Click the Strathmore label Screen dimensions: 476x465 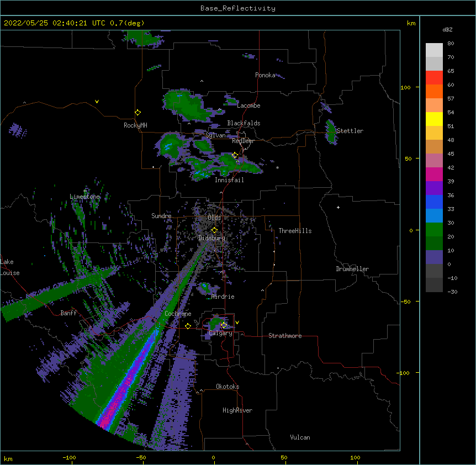[x=285, y=336]
